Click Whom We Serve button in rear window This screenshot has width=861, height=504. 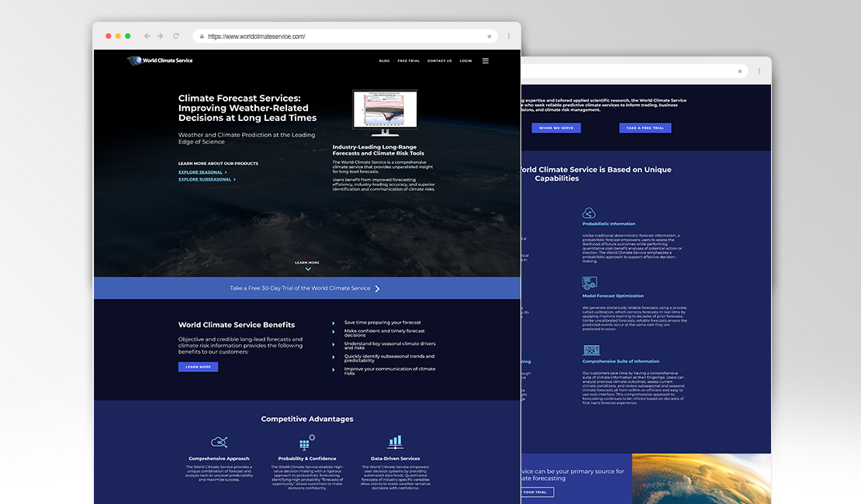coord(556,128)
